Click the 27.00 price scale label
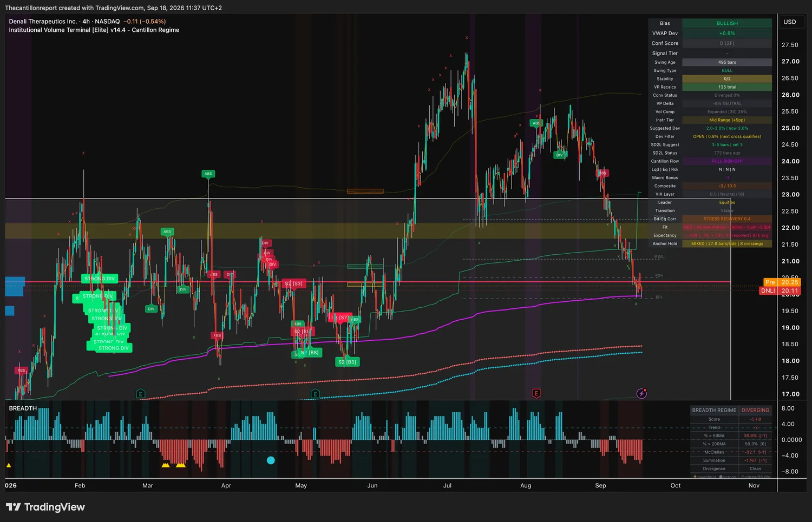The width and height of the screenshot is (812, 522). pyautogui.click(x=790, y=62)
